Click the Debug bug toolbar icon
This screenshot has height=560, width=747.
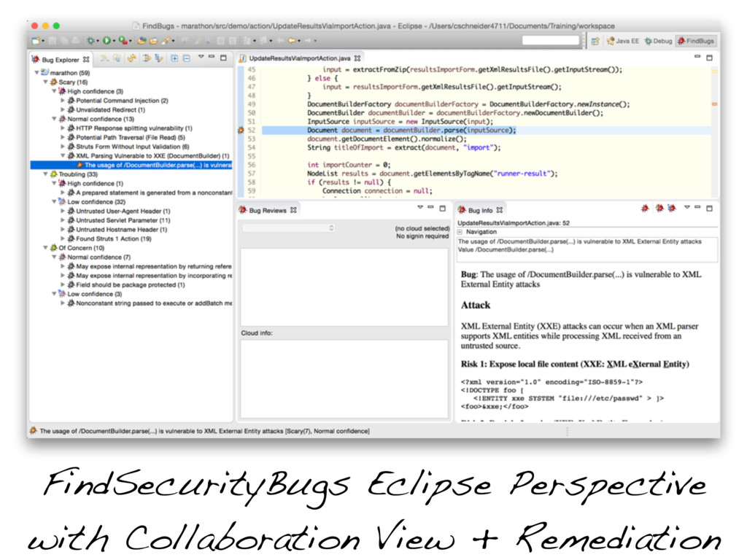tap(90, 41)
